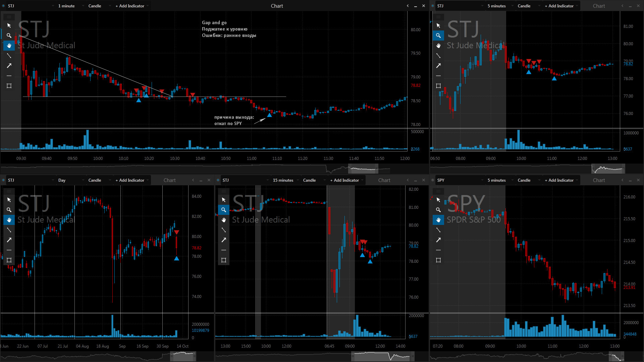Pick the trend line tool in STJ Day chart

pos(9,230)
